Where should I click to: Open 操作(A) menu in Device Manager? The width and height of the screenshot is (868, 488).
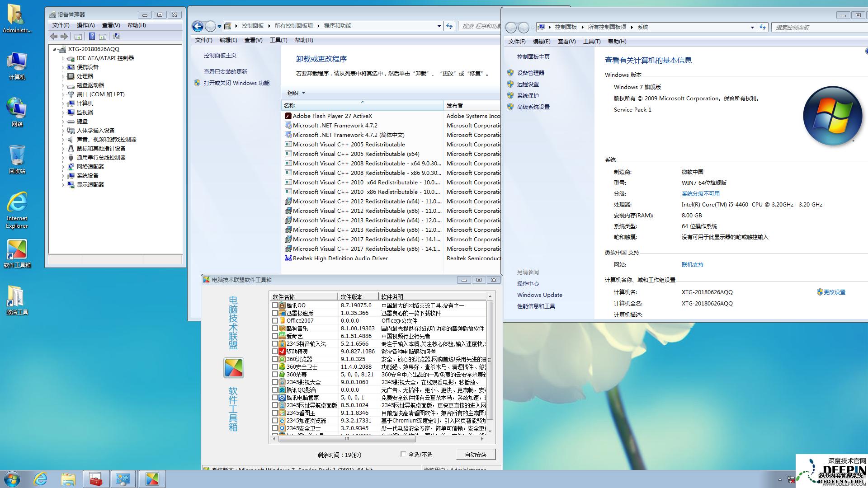click(85, 25)
